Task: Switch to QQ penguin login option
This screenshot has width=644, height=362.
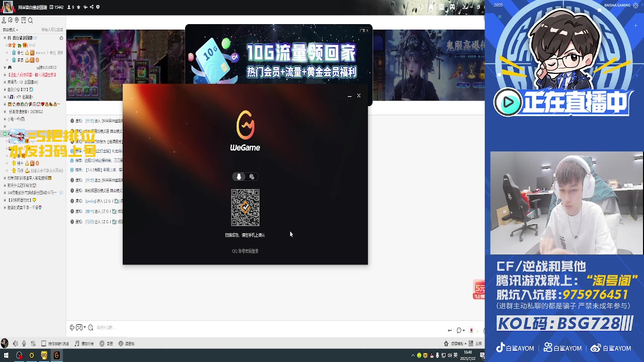Action: pos(239,176)
